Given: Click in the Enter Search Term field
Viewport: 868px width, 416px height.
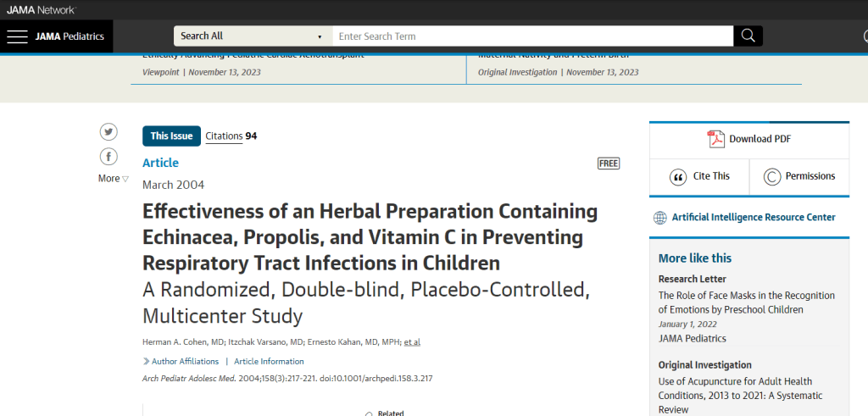Looking at the screenshot, I should (532, 36).
